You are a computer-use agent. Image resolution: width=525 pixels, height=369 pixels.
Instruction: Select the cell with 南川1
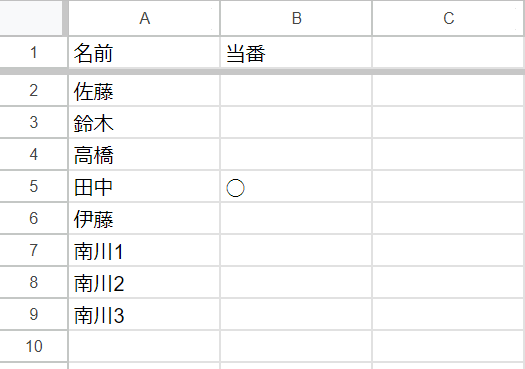pyautogui.click(x=144, y=250)
